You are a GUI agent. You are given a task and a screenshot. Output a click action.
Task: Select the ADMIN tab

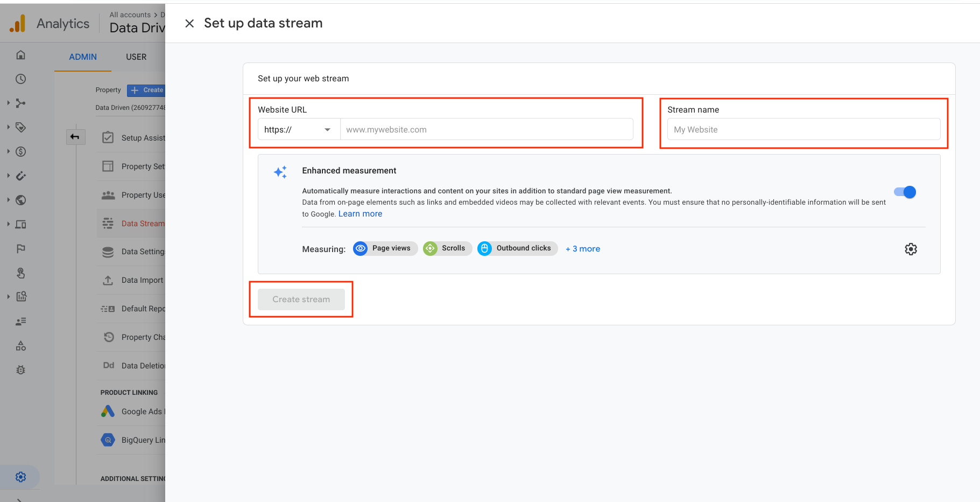point(82,57)
